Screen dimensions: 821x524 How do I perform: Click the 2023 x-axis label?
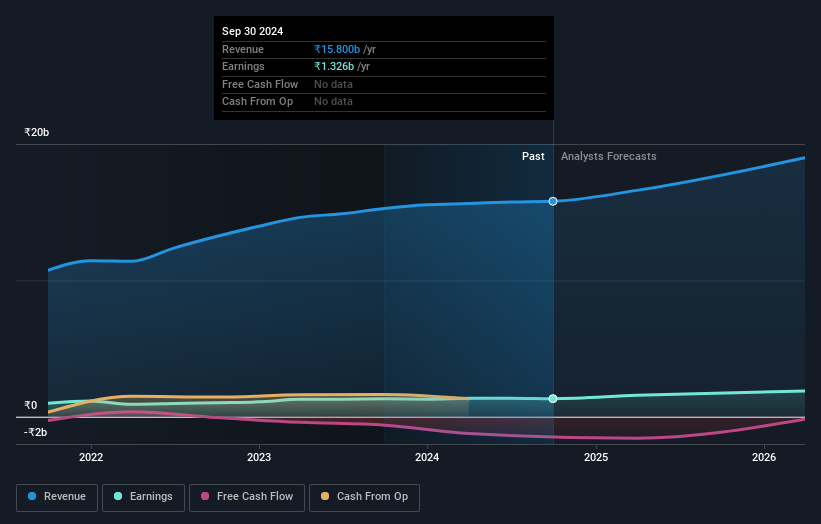tap(259, 457)
